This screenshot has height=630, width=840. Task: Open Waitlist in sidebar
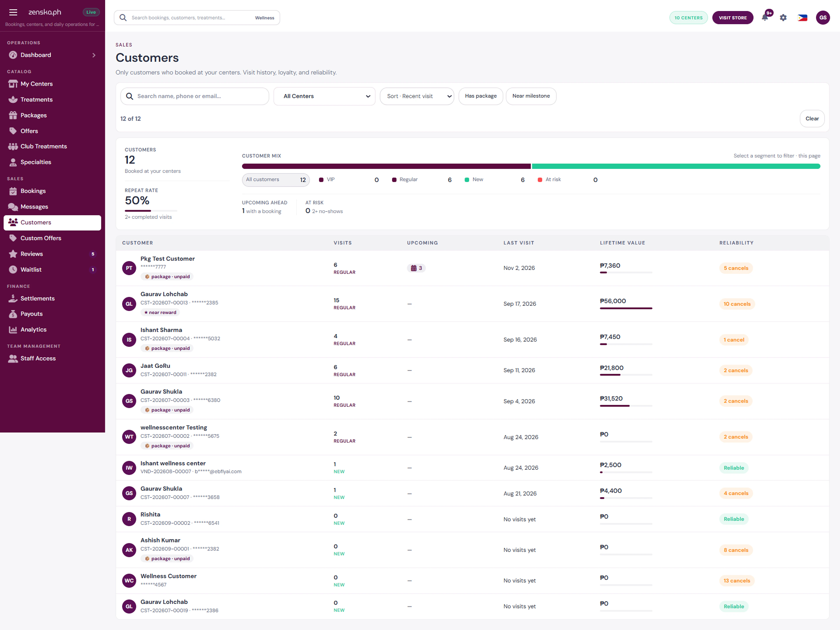[52, 270]
